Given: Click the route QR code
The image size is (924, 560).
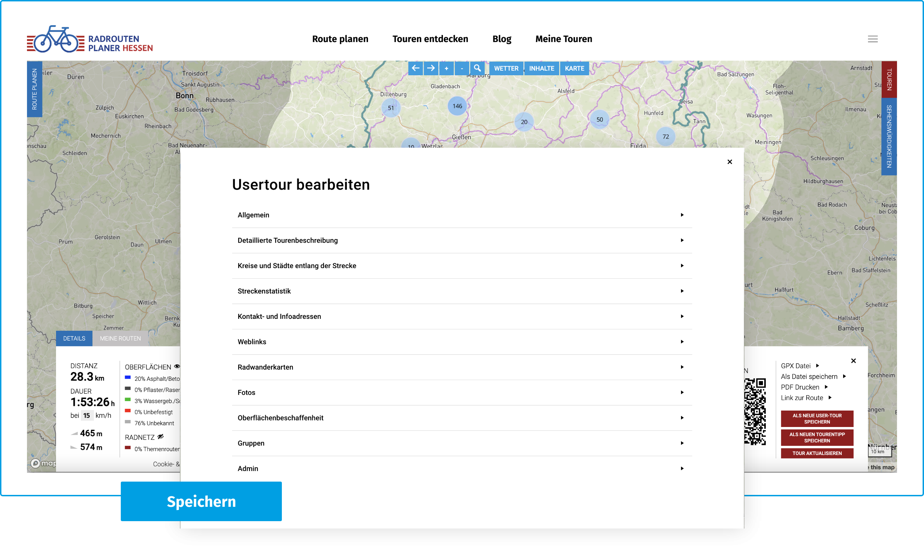Looking at the screenshot, I should tap(755, 411).
